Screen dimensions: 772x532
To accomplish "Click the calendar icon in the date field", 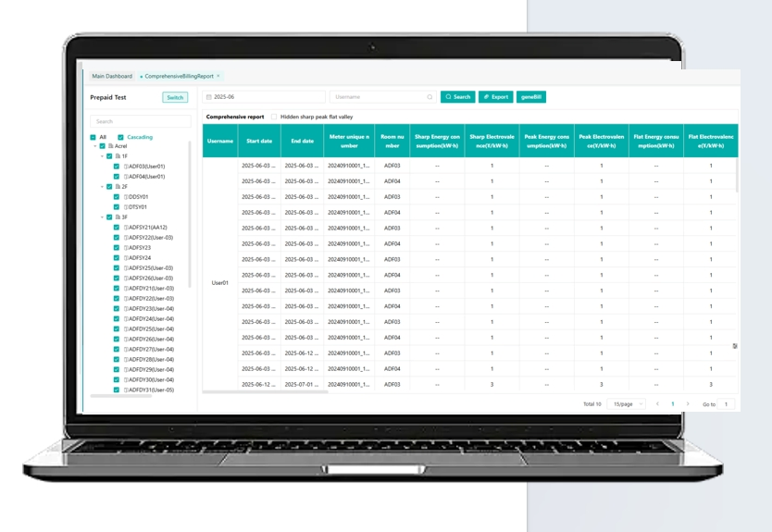I will coord(209,97).
